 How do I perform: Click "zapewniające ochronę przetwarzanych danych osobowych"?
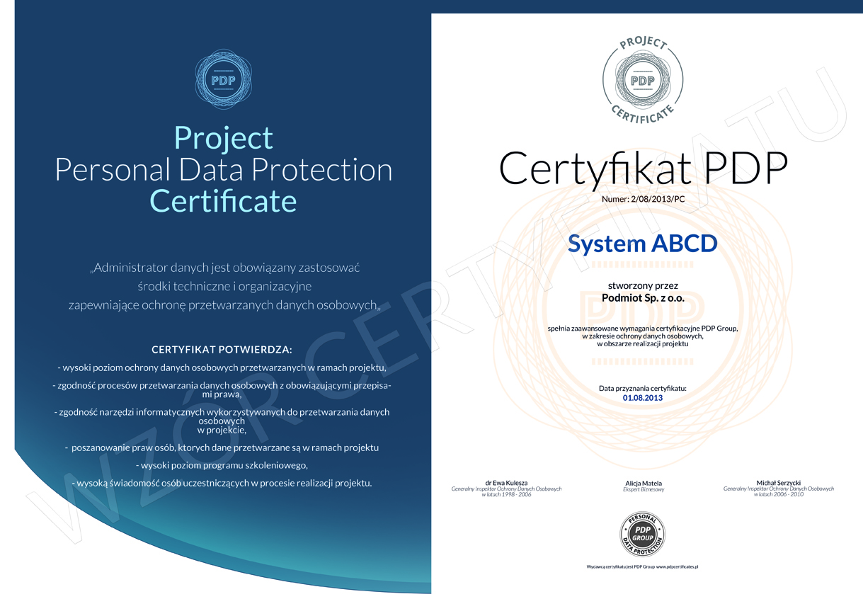click(225, 306)
